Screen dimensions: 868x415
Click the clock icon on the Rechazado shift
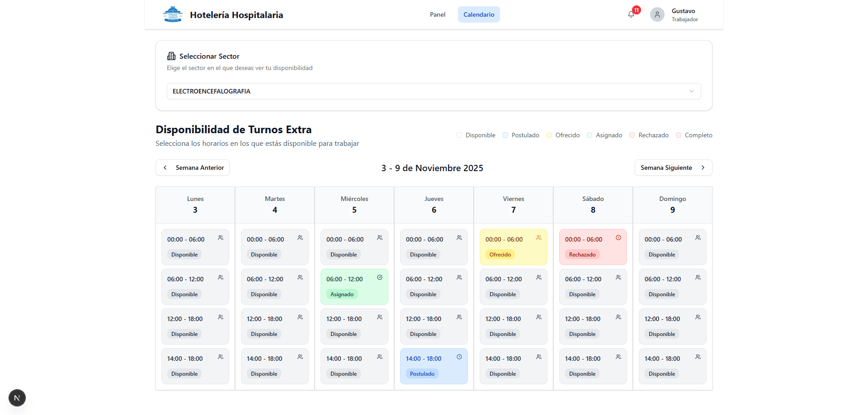point(618,237)
